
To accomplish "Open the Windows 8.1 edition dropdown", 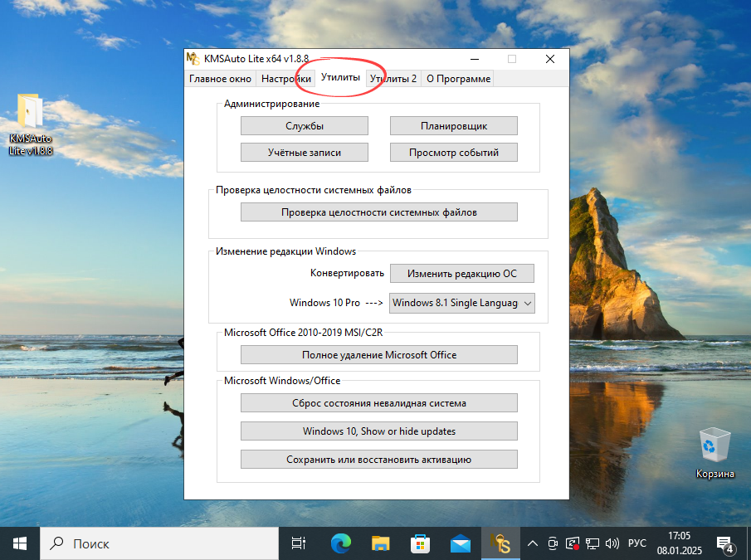I will tap(461, 303).
